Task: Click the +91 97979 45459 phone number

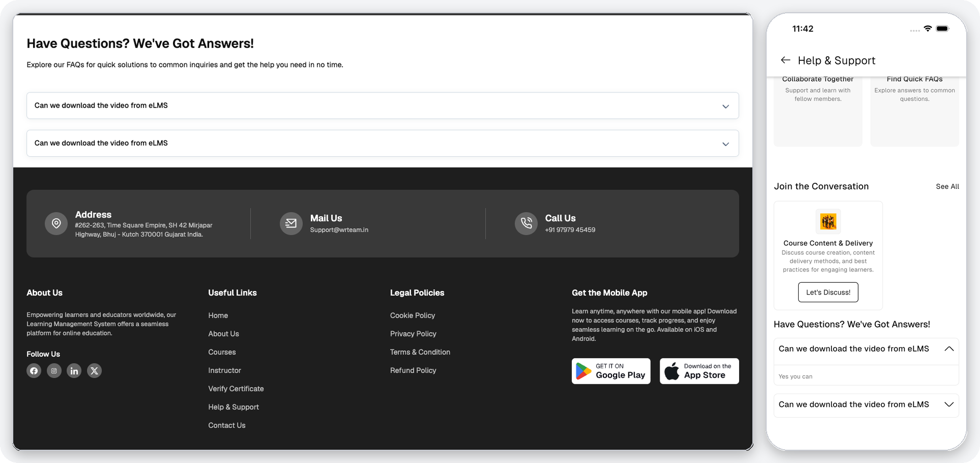Action: 570,230
